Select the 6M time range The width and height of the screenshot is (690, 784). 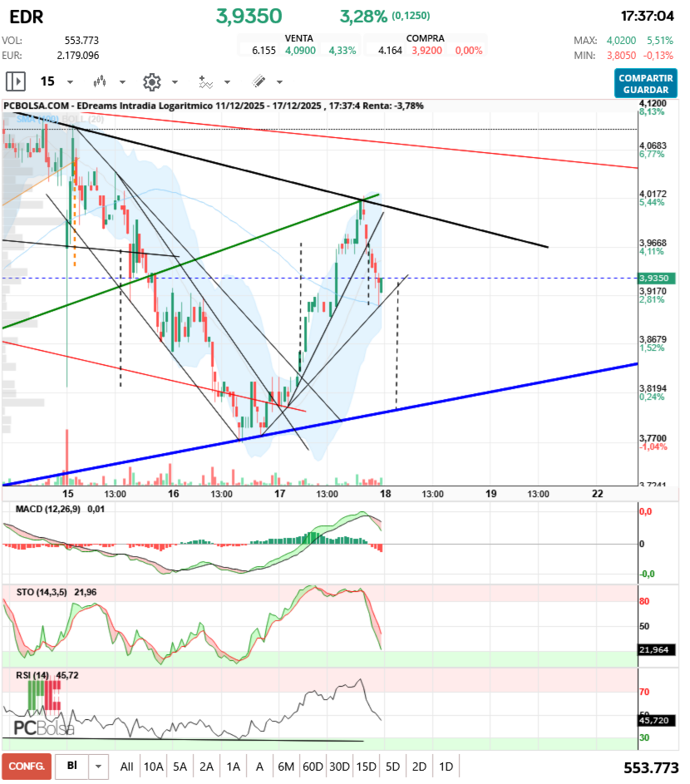coord(286,767)
